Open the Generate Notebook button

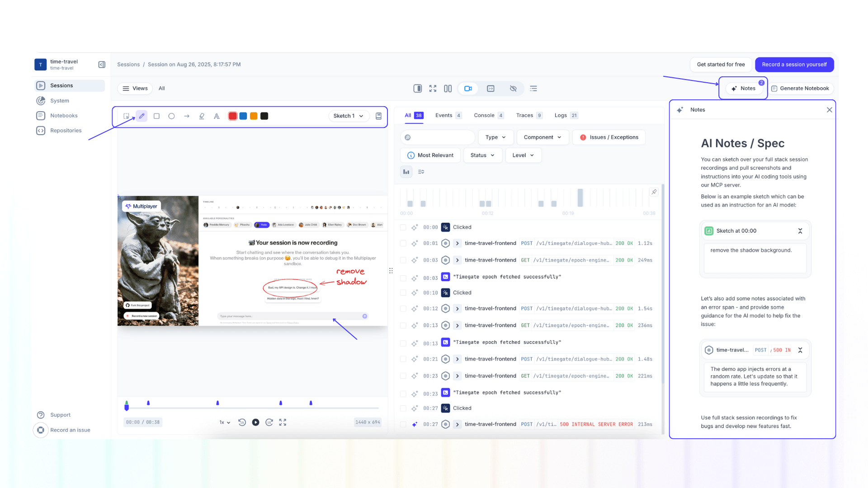[801, 88]
